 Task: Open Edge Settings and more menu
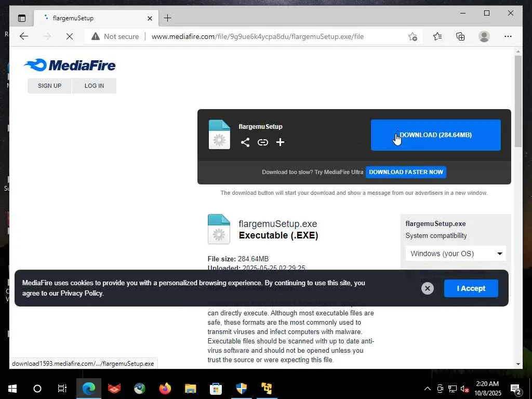click(x=508, y=36)
